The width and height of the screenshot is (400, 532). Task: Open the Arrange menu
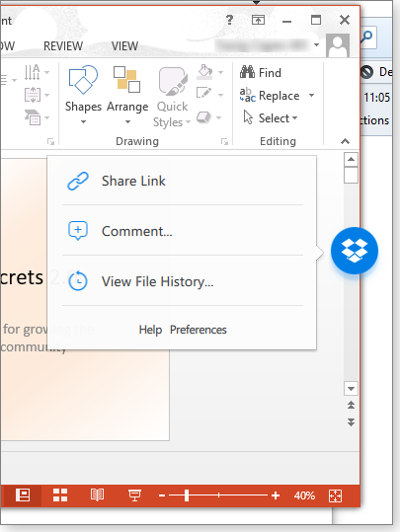[x=127, y=95]
